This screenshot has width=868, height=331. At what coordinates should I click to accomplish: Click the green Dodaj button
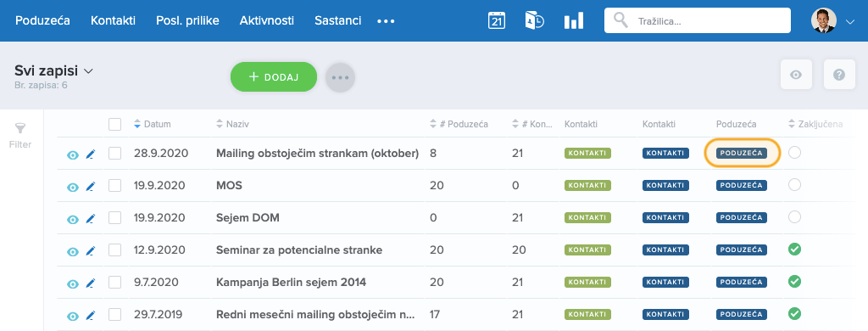274,77
